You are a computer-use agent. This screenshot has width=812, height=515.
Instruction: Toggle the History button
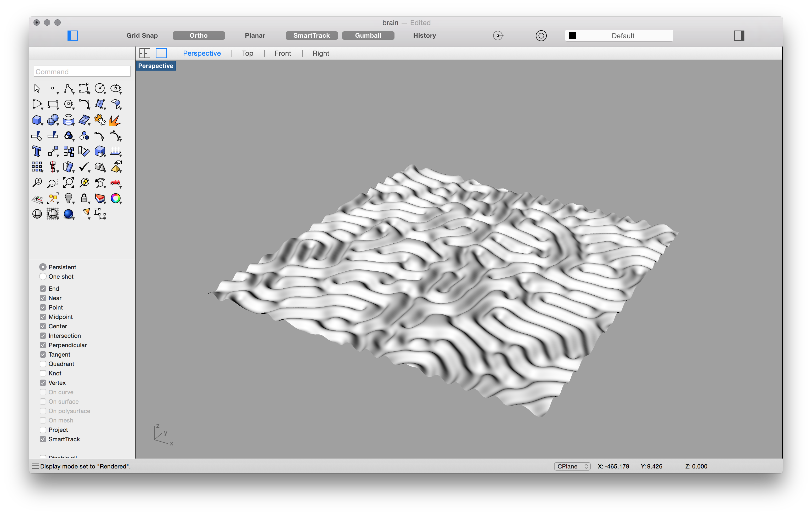[425, 35]
